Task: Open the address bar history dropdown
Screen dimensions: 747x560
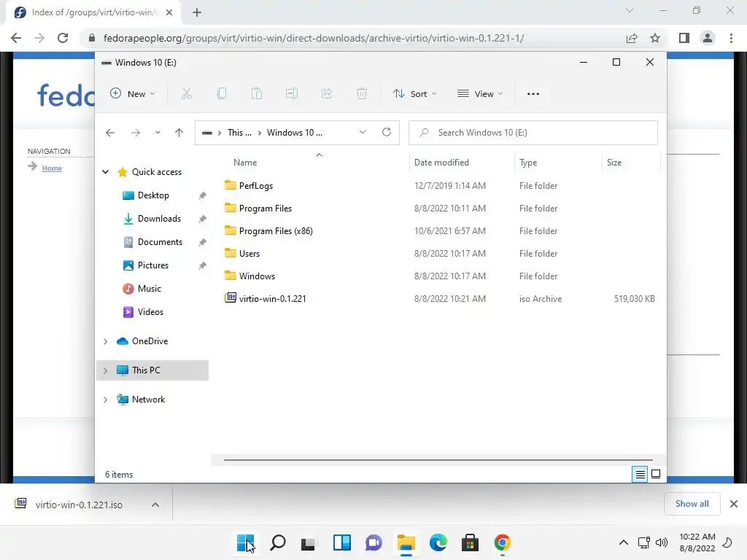Action: (363, 133)
